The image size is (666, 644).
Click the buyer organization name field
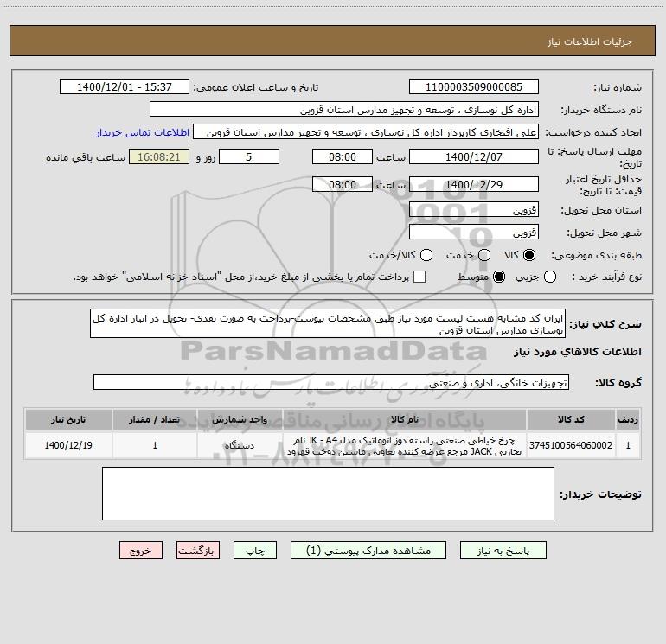344,109
